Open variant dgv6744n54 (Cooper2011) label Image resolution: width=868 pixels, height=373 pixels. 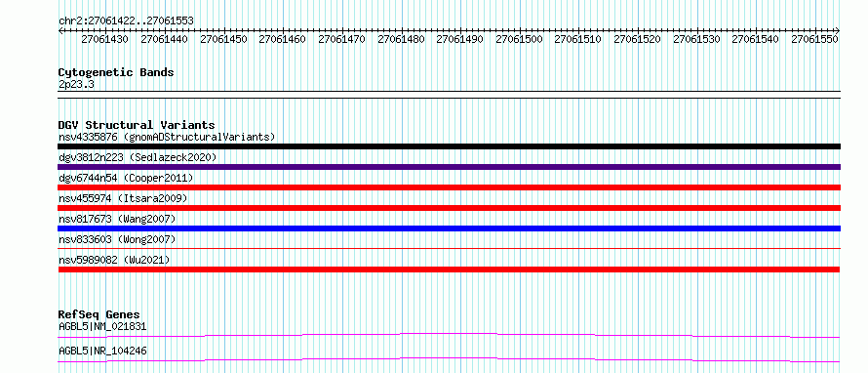coord(126,178)
